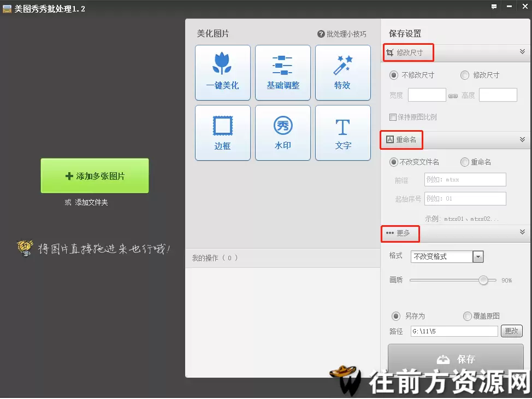Screen dimensions: 532x399
Task: Click the 宽度 width input field
Action: (427, 95)
